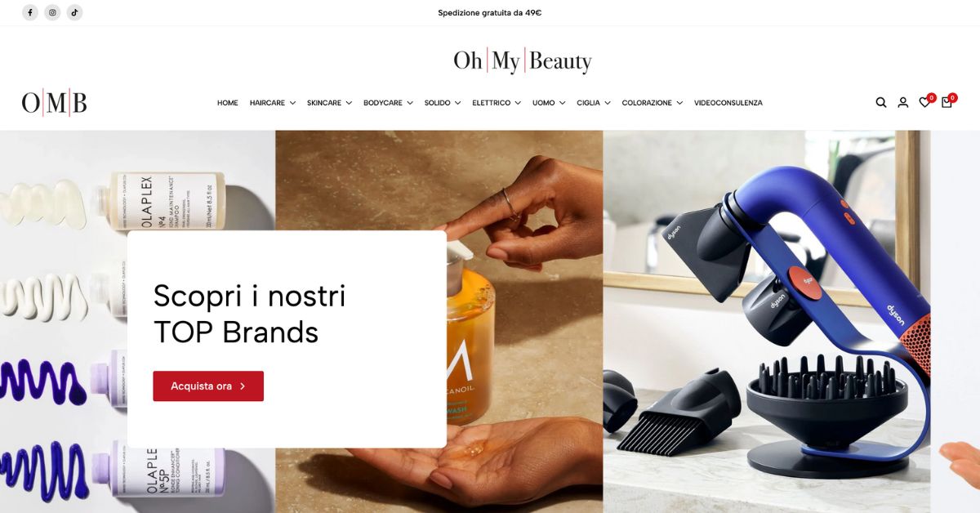
Task: Click the OMB logo
Action: 54,103
